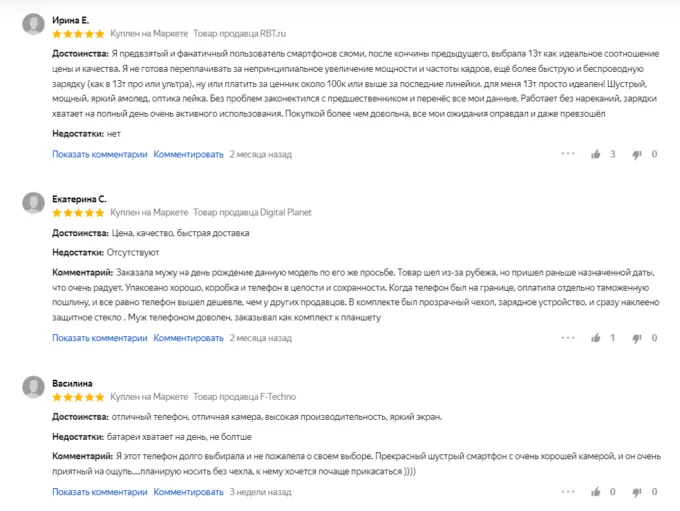
Task: Show comments under Екатерина С.'s review
Action: coord(100,338)
